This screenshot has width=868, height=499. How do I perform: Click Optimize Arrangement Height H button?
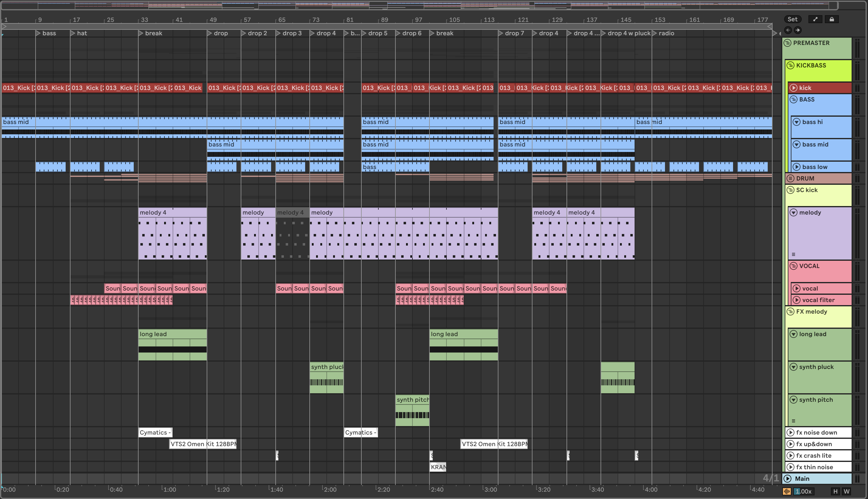(835, 491)
